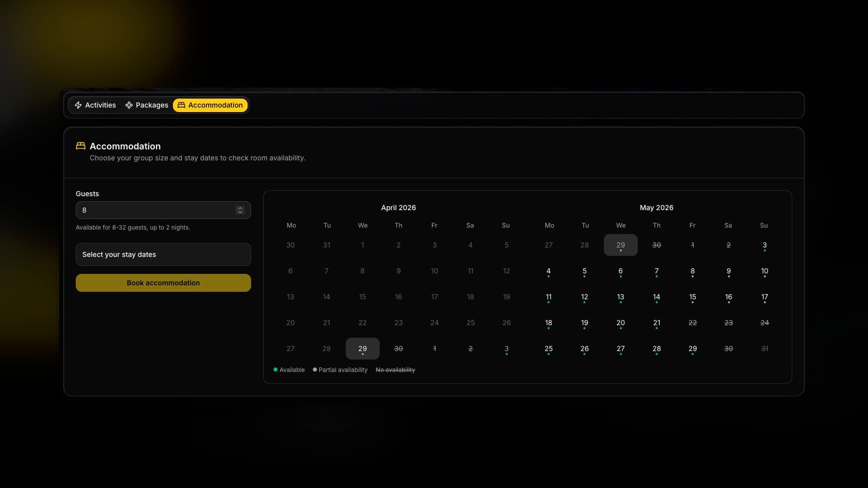This screenshot has height=488, width=868.
Task: Click the green Available legend dot
Action: 276,370
